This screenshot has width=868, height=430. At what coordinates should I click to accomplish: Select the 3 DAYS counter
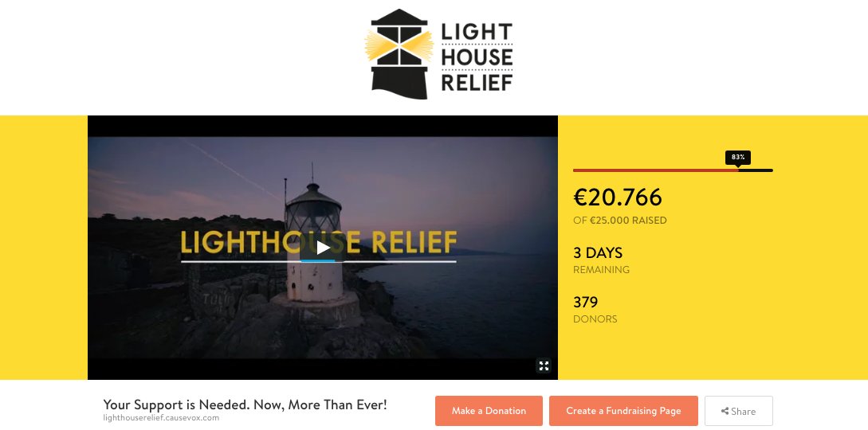tap(598, 253)
